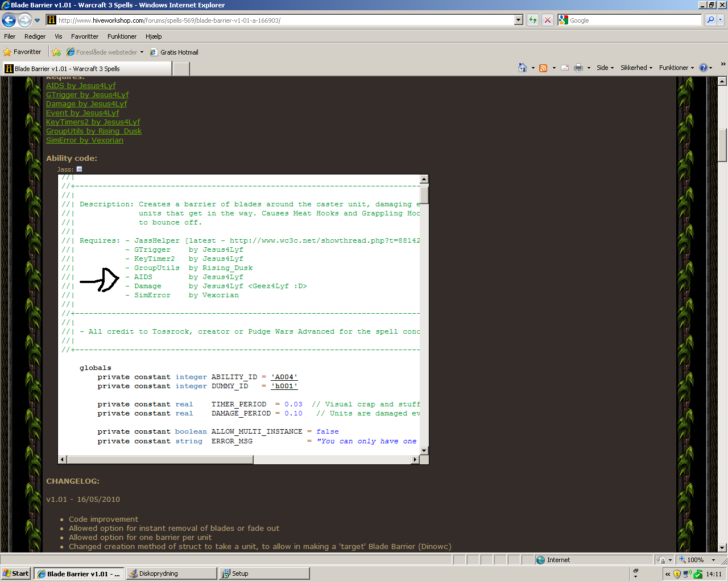The height and width of the screenshot is (582, 728).
Task: Refresh the page with the reload icon
Action: tap(532, 20)
